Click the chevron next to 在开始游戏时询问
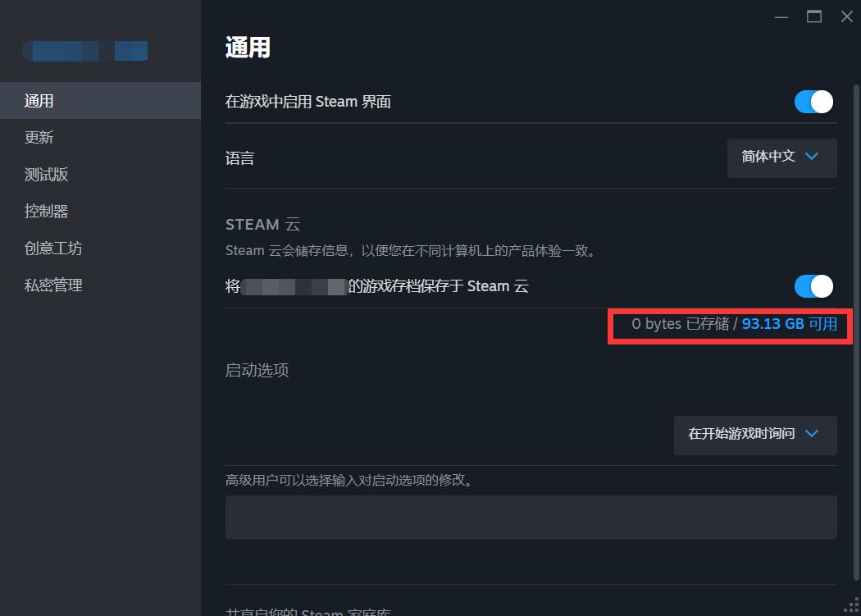 tap(812, 434)
